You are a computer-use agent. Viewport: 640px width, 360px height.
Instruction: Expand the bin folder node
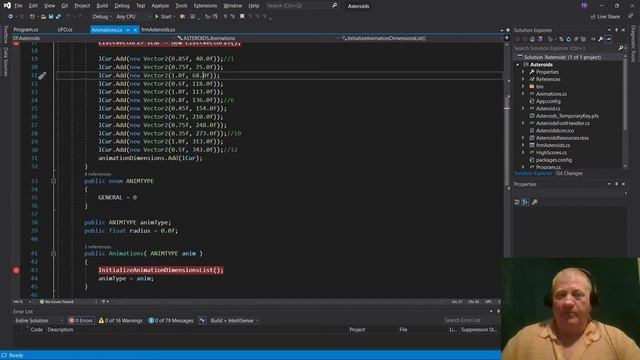coord(523,87)
